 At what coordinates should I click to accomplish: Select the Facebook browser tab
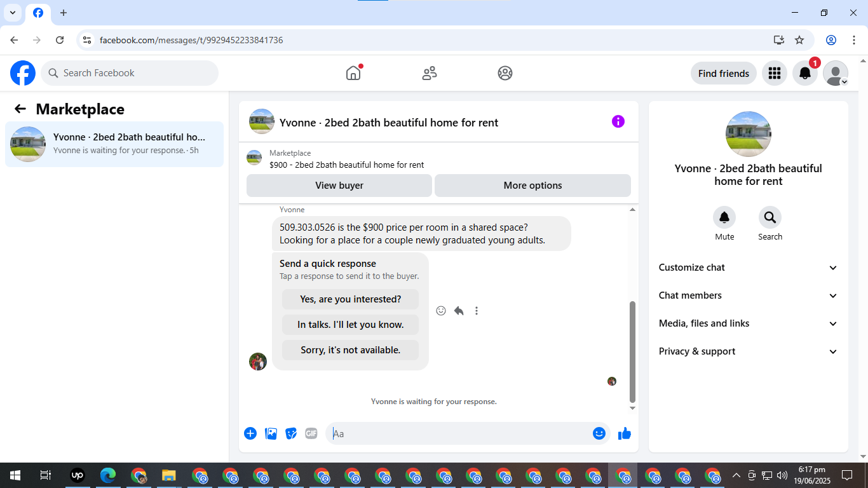click(x=38, y=13)
